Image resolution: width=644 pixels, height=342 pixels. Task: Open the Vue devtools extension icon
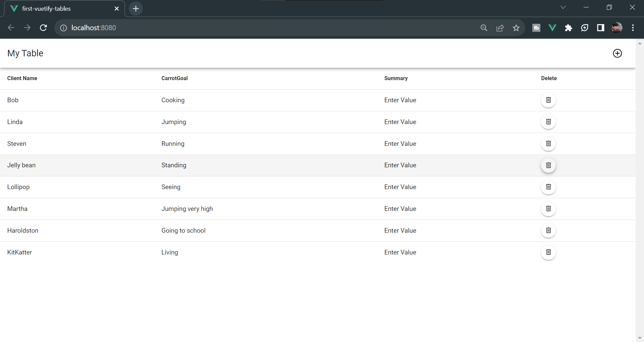(552, 28)
